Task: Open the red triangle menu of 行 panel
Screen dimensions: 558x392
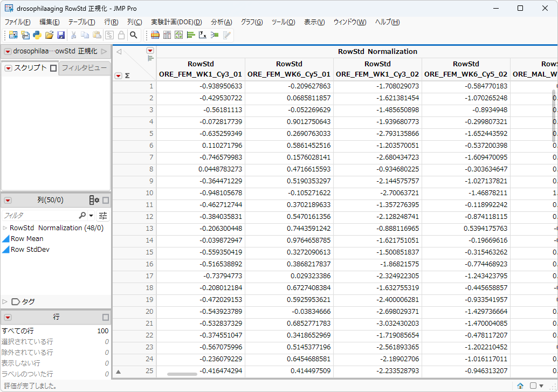Action: [8, 317]
